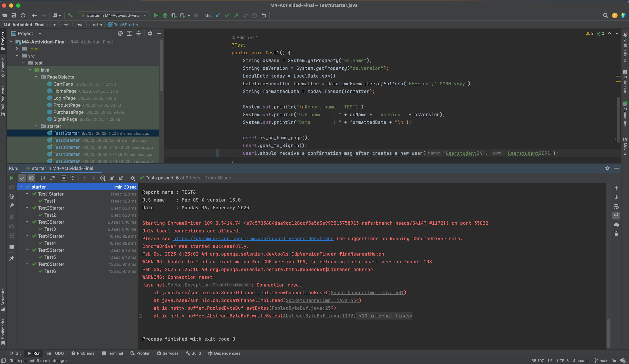Image resolution: width=629 pixels, height=364 pixels.
Task: Open the Project panel settings gear
Action: coord(150,33)
